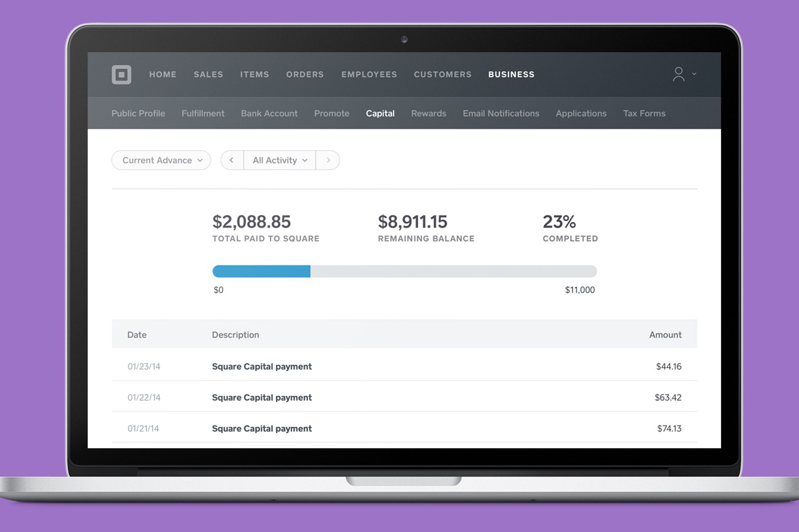
Task: Open the user account profile icon
Action: click(678, 74)
